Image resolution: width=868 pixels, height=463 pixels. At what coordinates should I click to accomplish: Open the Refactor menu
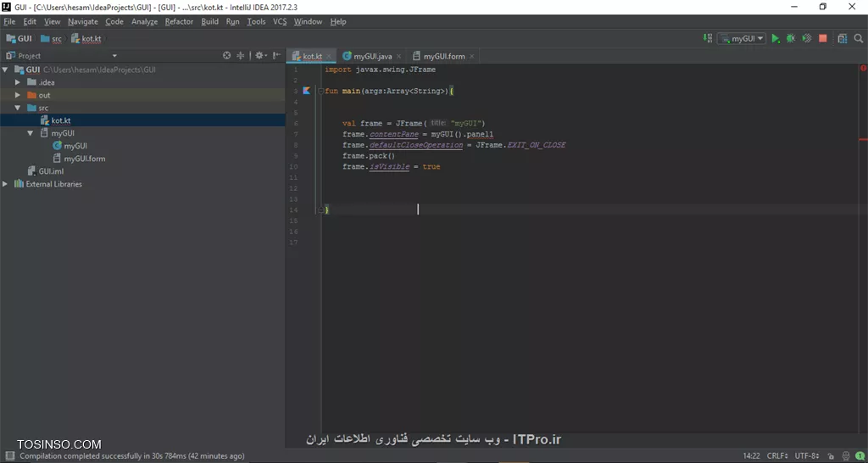[x=180, y=21]
